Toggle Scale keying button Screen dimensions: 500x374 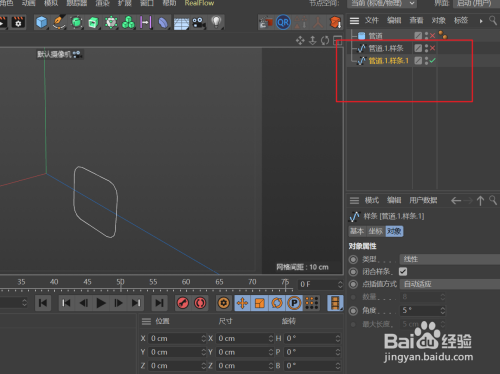[260, 303]
